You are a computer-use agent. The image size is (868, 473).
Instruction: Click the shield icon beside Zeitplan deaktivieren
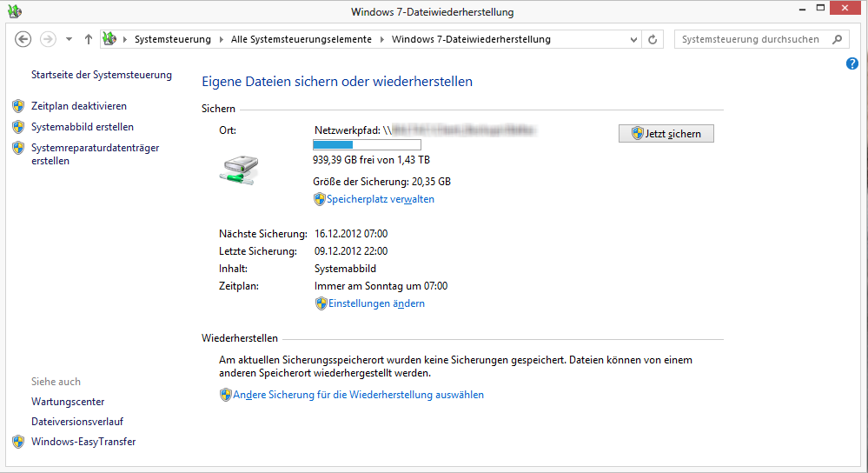(x=18, y=106)
